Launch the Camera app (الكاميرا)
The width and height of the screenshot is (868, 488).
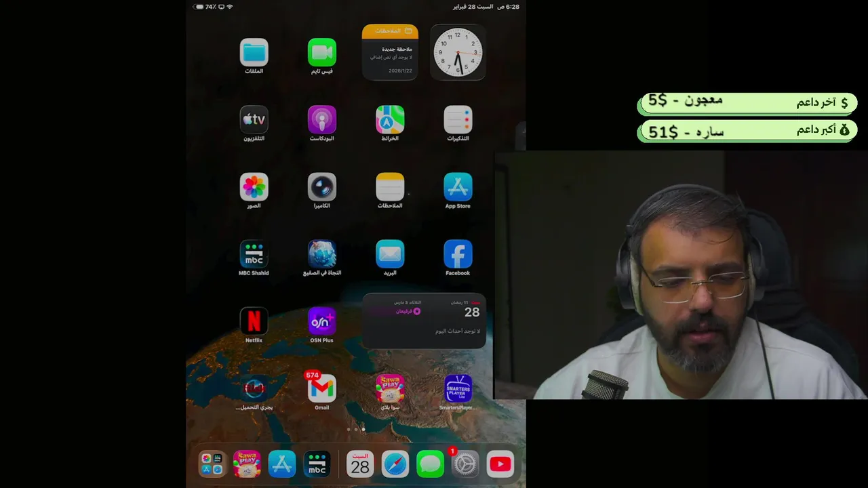pyautogui.click(x=321, y=186)
